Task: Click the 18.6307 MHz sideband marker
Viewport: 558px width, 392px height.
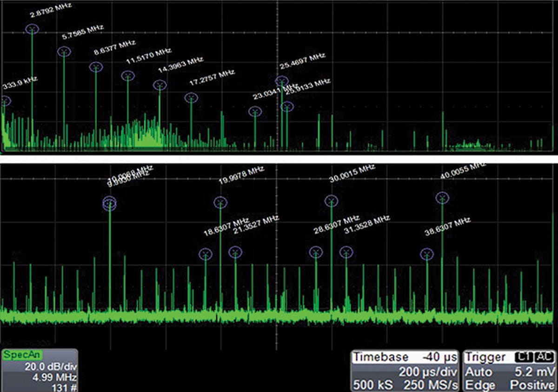Action: [x=205, y=254]
